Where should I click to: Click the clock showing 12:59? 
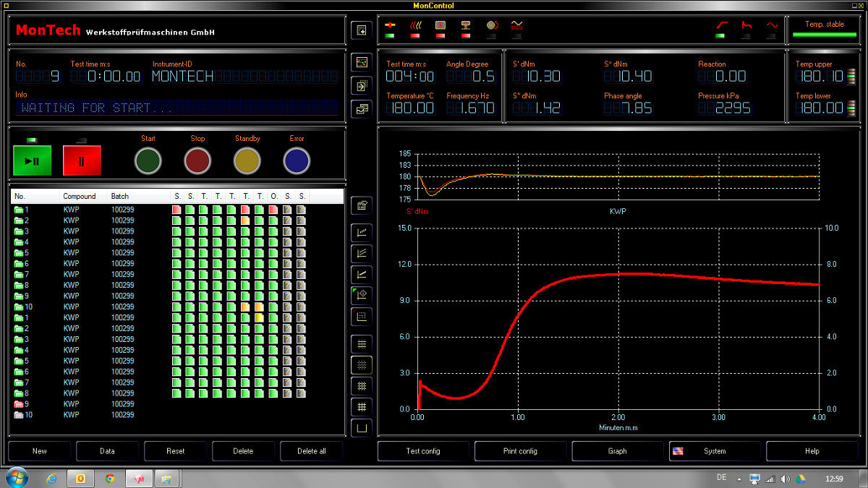834,479
